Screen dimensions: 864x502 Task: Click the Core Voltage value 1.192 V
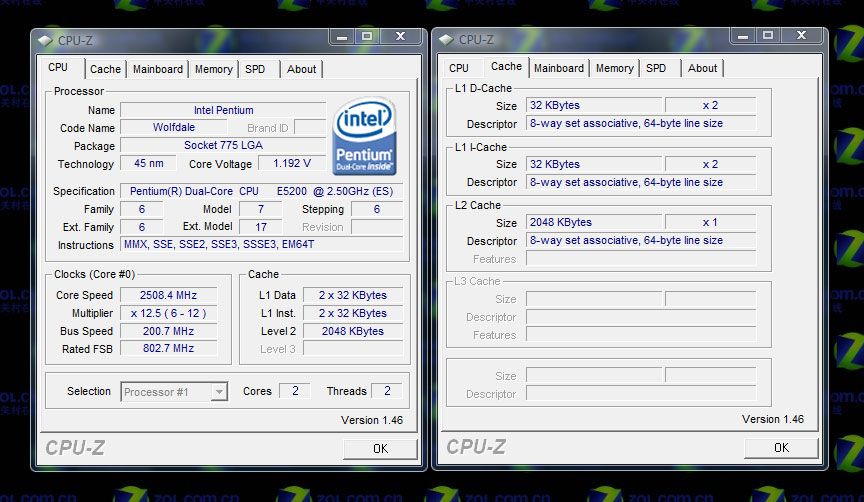[x=292, y=164]
